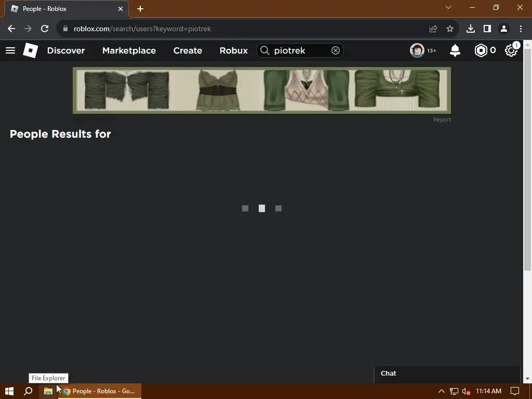
Task: Open network status in the tray
Action: tap(454, 391)
